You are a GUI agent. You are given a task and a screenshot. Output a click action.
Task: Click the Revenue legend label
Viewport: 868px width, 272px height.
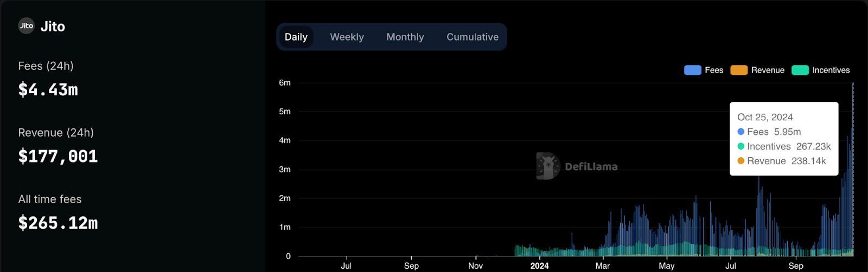pos(768,70)
